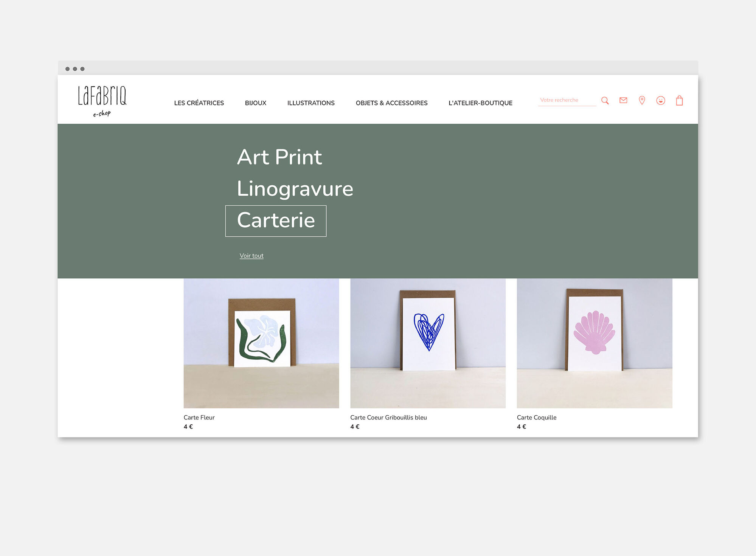Select the Linogravure category

pyautogui.click(x=295, y=188)
